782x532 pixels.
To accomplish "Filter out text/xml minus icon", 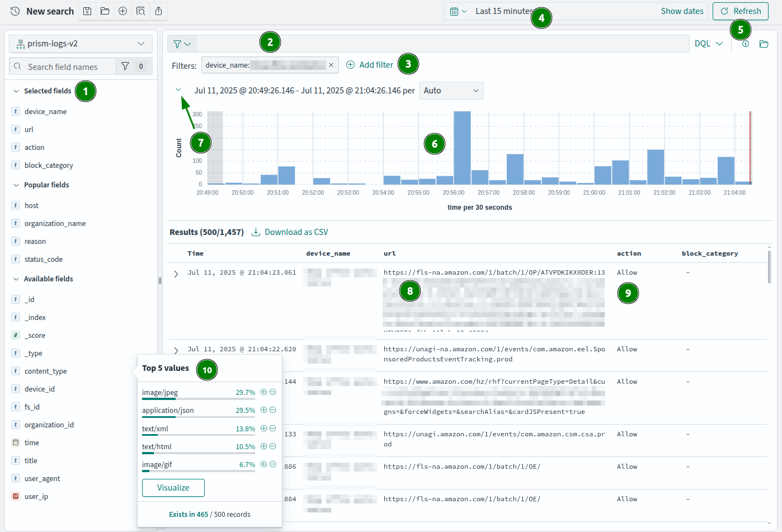I will [x=273, y=429].
